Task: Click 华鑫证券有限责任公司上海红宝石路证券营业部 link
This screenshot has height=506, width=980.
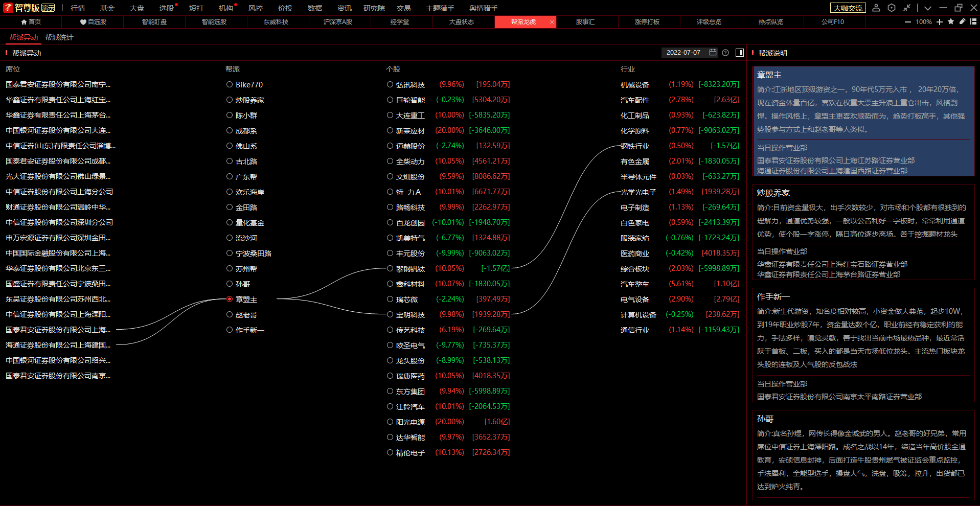Action: (832, 264)
